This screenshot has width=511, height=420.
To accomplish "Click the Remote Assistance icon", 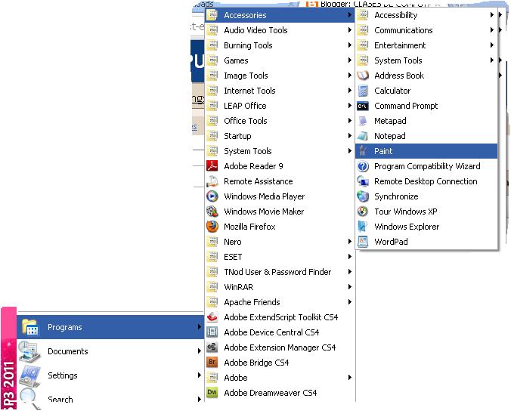I will point(212,181).
